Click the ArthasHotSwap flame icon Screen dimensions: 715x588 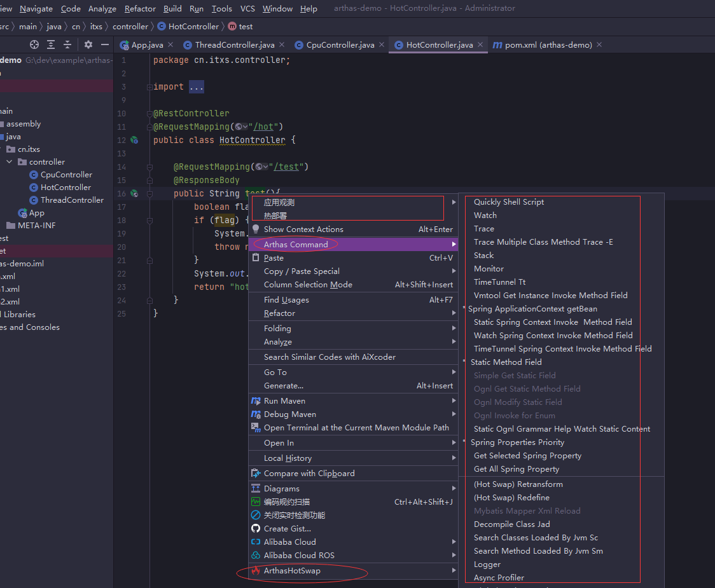256,571
